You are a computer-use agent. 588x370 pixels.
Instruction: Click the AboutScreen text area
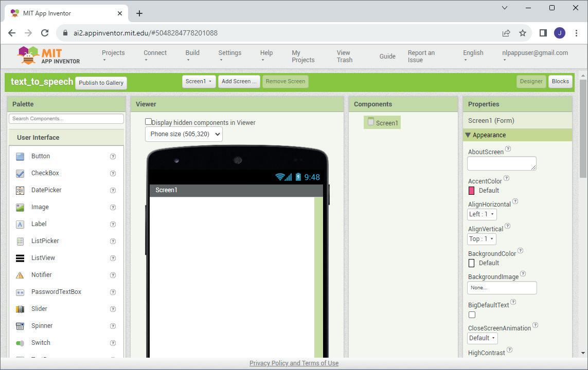[x=502, y=163]
